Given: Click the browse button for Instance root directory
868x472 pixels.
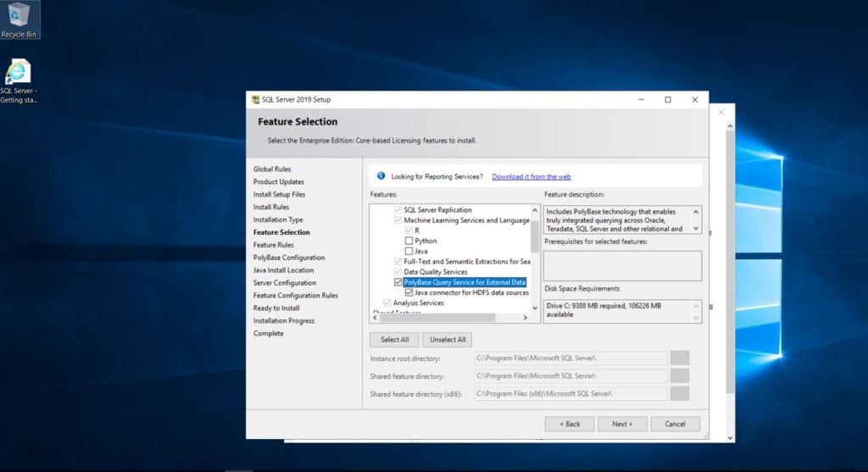Looking at the screenshot, I should [679, 358].
